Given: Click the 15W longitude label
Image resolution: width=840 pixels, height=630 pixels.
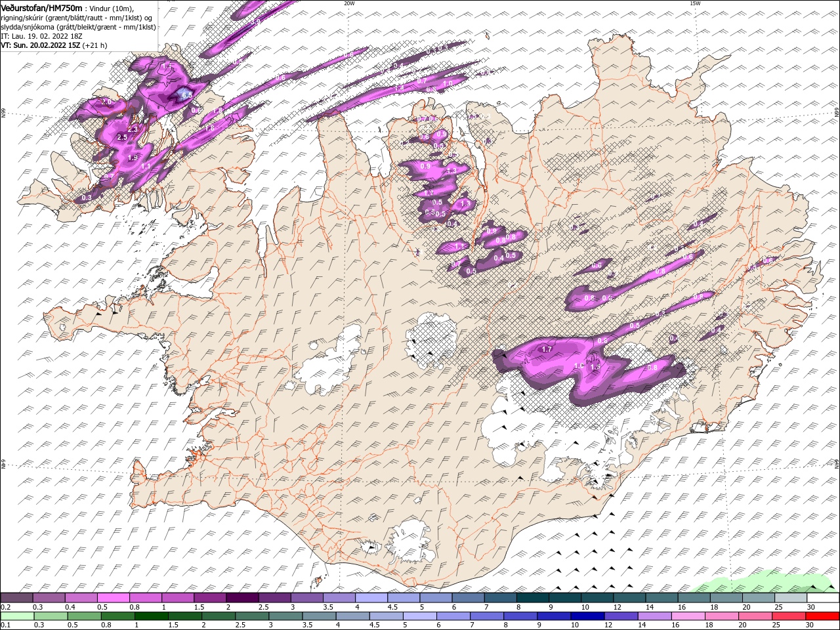Looking at the screenshot, I should 695,3.
